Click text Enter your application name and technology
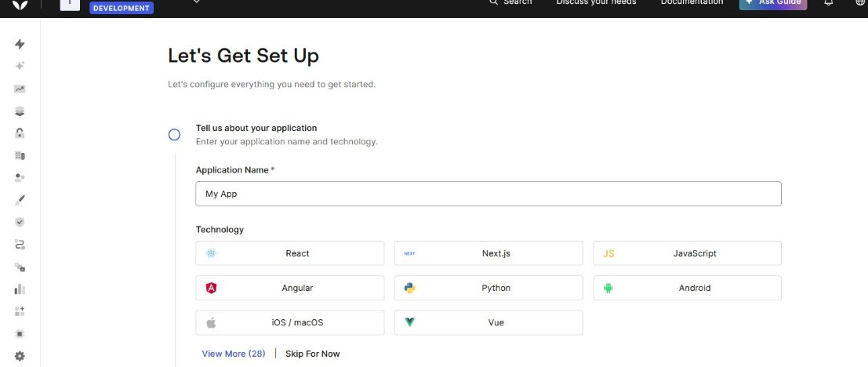Image resolution: width=868 pixels, height=367 pixels. pyautogui.click(x=287, y=142)
